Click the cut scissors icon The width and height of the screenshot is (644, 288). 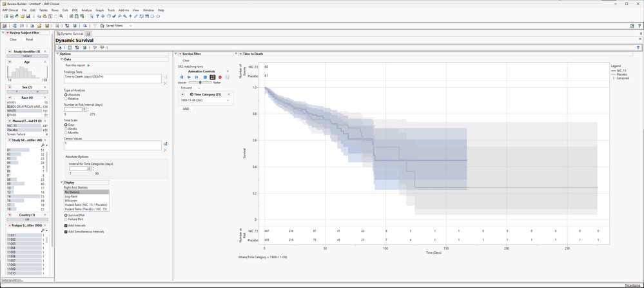[34, 16]
